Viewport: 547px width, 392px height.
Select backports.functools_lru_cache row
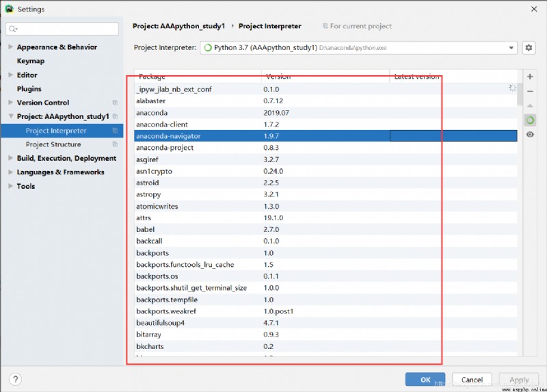[x=325, y=265]
